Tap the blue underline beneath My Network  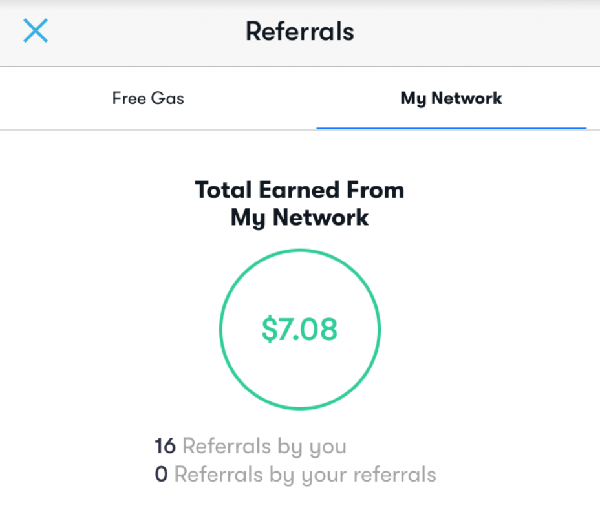click(x=451, y=128)
